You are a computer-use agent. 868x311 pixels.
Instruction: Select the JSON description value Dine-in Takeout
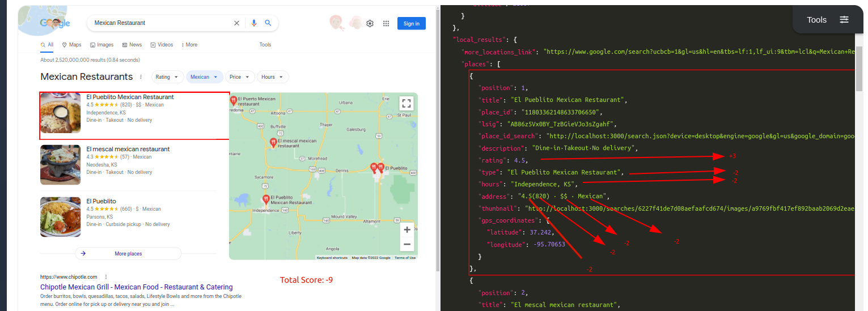[585, 148]
